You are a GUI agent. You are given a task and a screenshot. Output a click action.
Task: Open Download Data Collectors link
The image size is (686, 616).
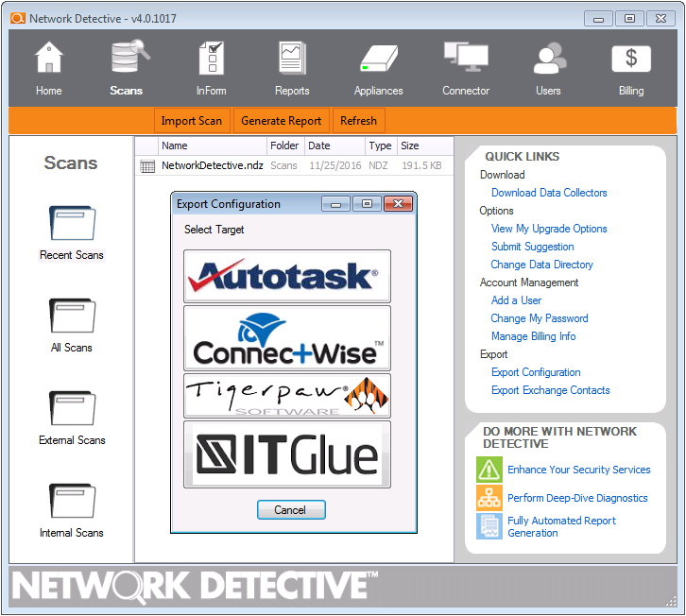549,193
